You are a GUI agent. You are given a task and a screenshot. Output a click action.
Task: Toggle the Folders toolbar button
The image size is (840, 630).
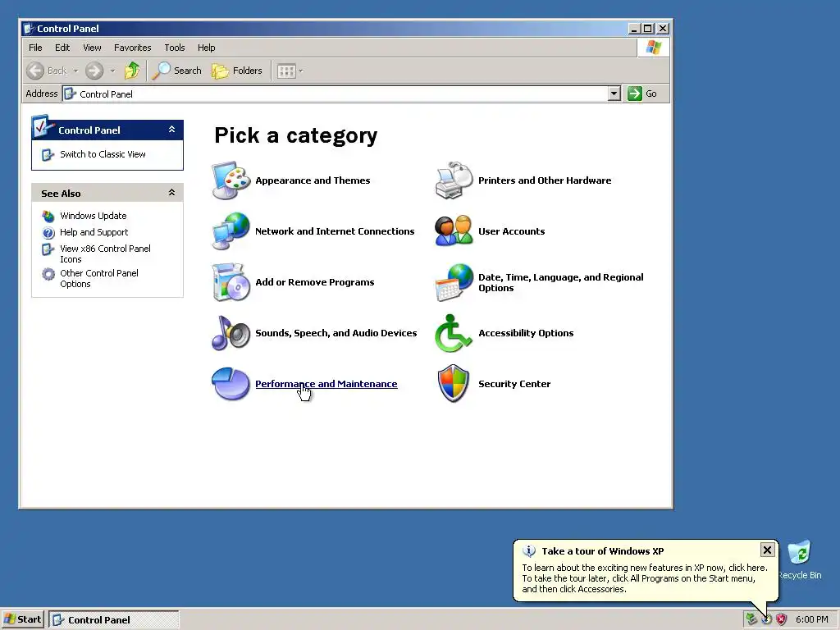point(237,71)
